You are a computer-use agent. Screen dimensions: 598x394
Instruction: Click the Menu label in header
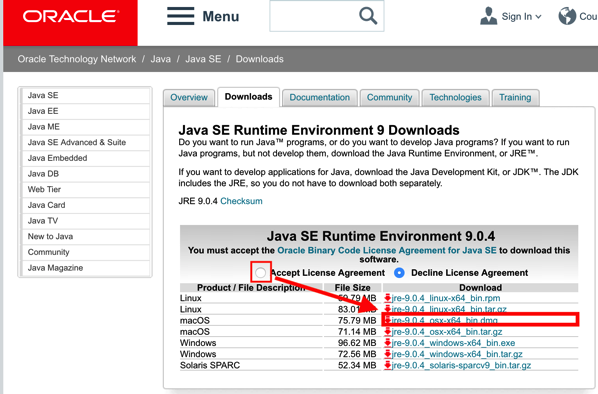pos(220,16)
